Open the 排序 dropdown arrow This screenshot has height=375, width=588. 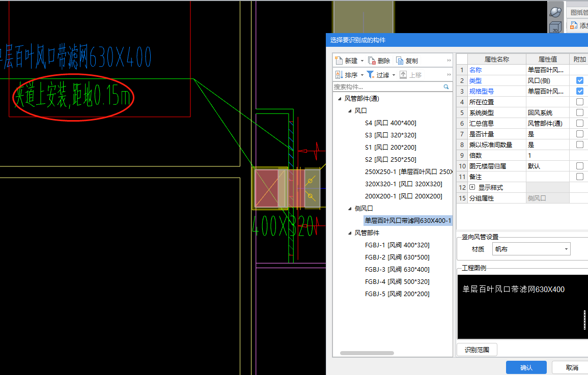(362, 75)
